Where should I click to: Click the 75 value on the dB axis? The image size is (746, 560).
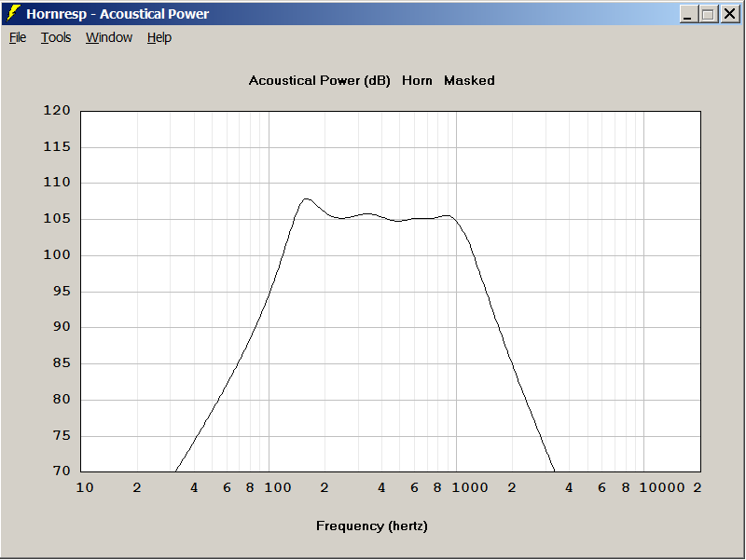point(62,435)
